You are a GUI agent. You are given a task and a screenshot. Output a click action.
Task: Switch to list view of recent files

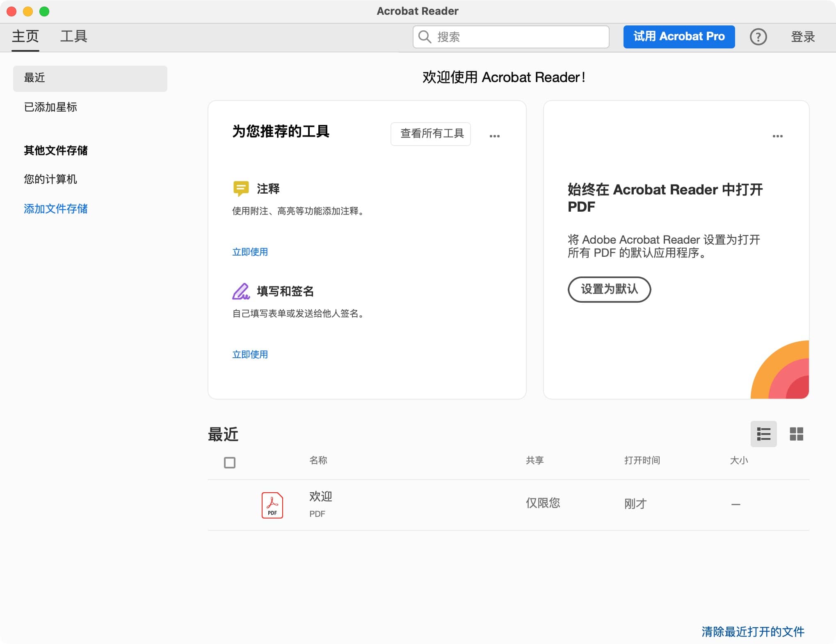click(763, 434)
